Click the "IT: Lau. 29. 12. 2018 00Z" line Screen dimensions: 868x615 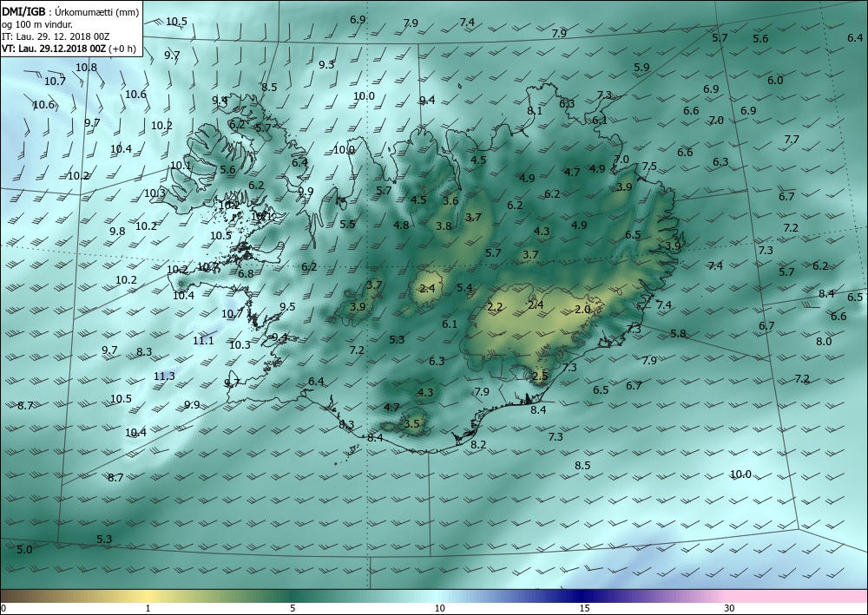56,36
